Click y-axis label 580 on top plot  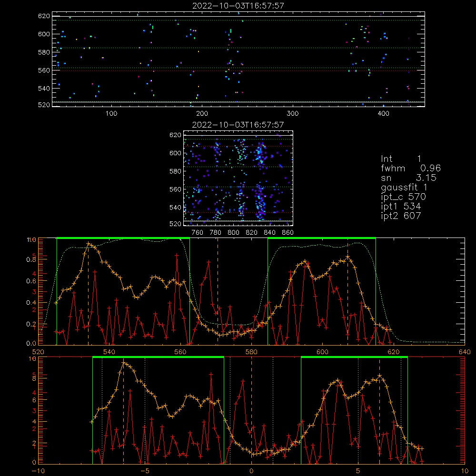click(44, 52)
